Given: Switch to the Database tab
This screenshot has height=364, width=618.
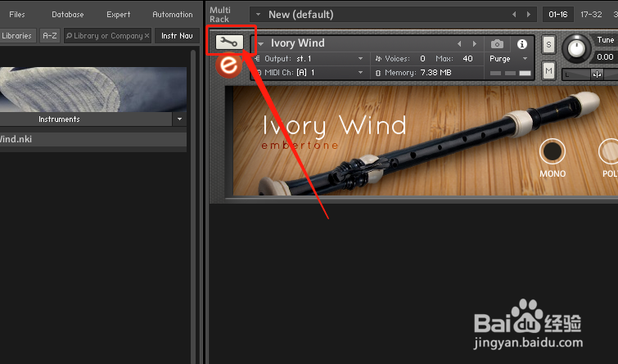Looking at the screenshot, I should click(x=68, y=15).
